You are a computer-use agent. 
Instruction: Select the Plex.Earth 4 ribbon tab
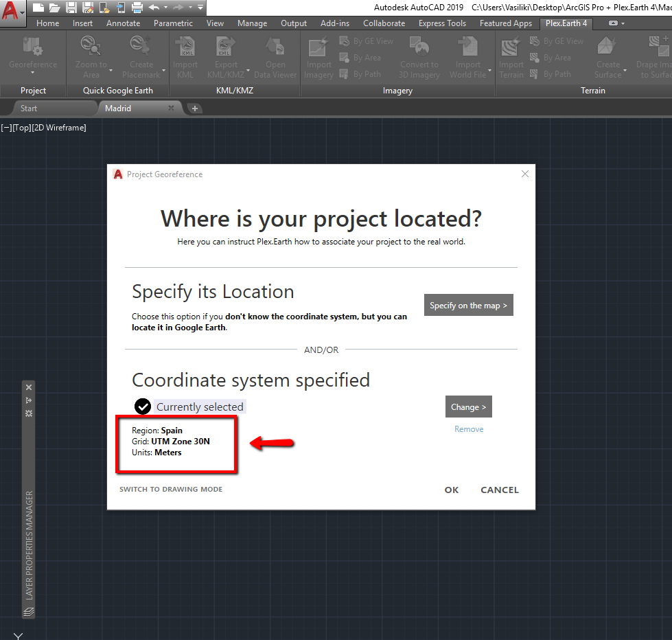[x=566, y=23]
